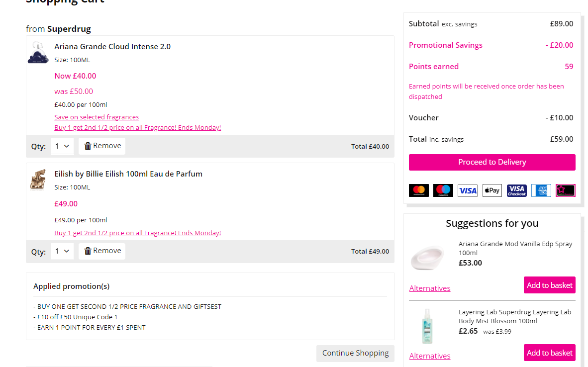Open Eilish by Billie Eilish product thumbnail
This screenshot has width=588, height=367.
pos(38,180)
